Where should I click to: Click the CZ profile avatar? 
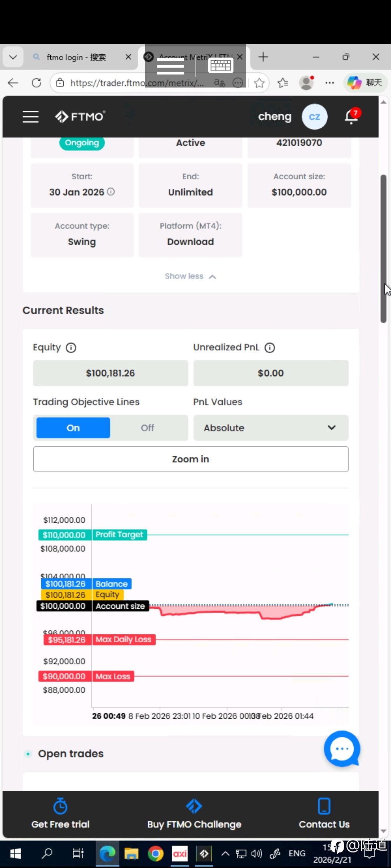(314, 117)
